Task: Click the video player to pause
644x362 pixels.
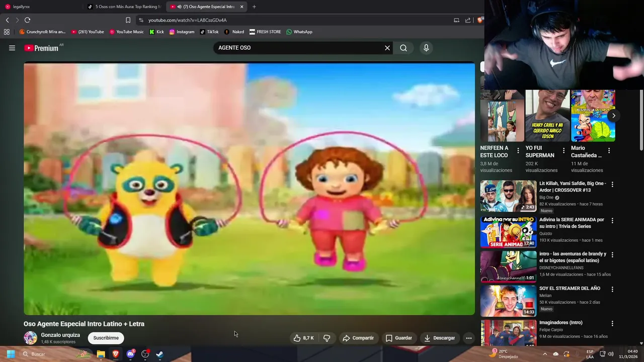Action: point(249,189)
